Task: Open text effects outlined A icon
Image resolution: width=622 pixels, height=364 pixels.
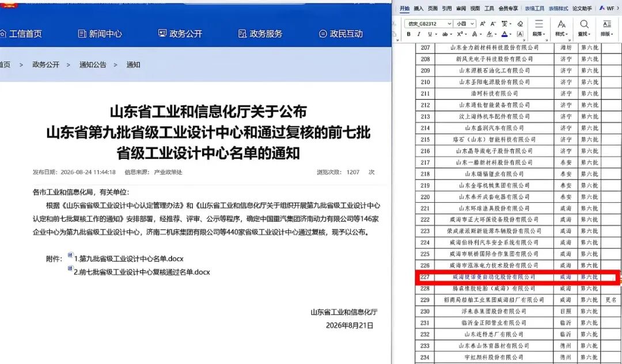Action: (475, 34)
